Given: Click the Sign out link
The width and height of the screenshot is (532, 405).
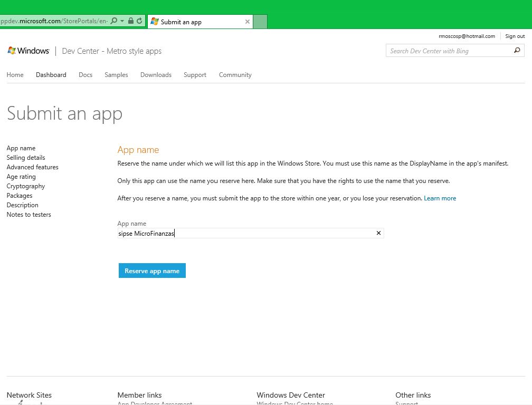Looking at the screenshot, I should click(515, 36).
